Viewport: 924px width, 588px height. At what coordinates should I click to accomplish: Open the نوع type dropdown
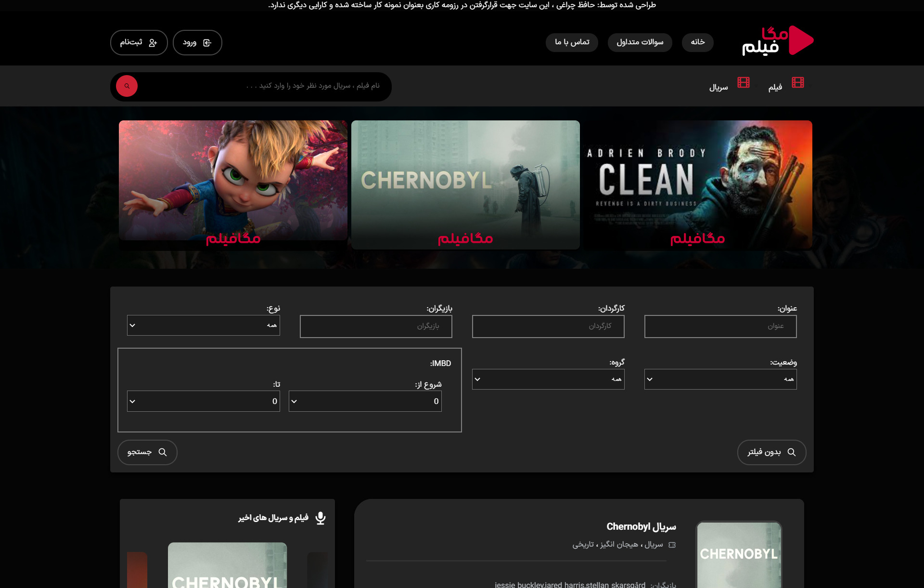click(x=204, y=326)
